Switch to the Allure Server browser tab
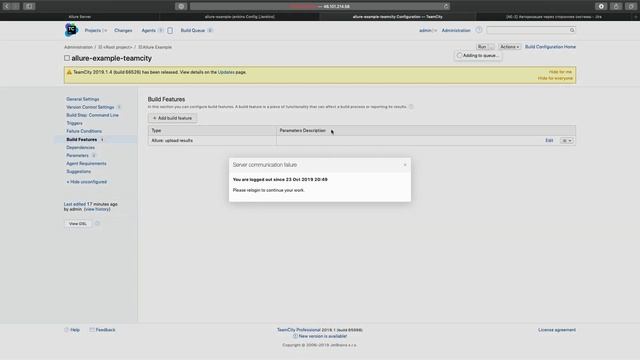Image resolution: width=640 pixels, height=360 pixels. tap(80, 17)
